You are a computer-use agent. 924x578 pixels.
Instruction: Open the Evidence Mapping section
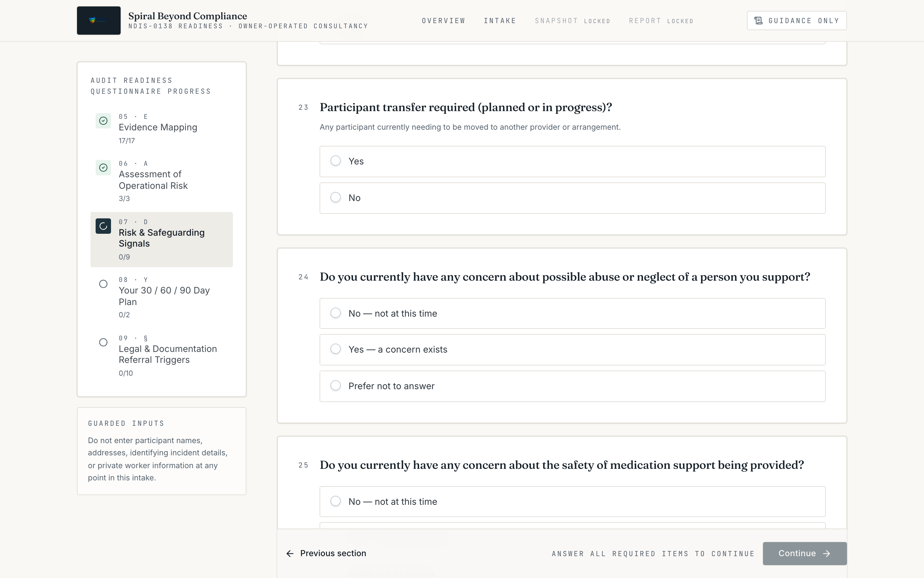click(x=161, y=129)
